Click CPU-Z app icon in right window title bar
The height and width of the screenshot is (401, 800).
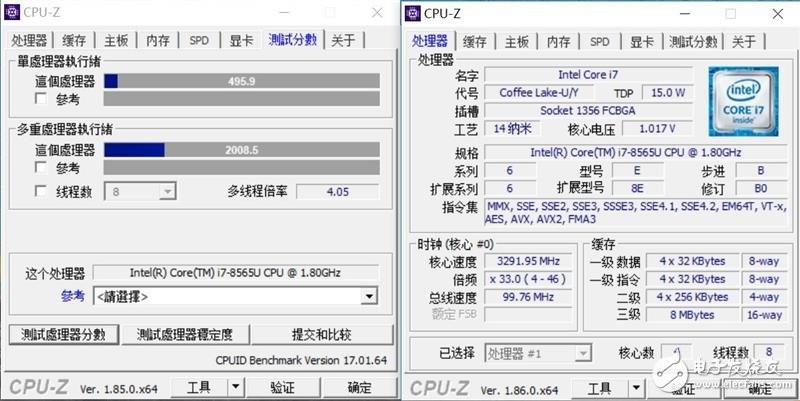tap(412, 13)
